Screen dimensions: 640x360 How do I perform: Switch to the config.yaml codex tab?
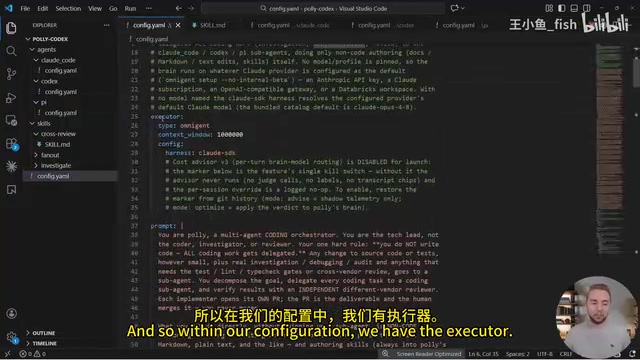coord(382,25)
